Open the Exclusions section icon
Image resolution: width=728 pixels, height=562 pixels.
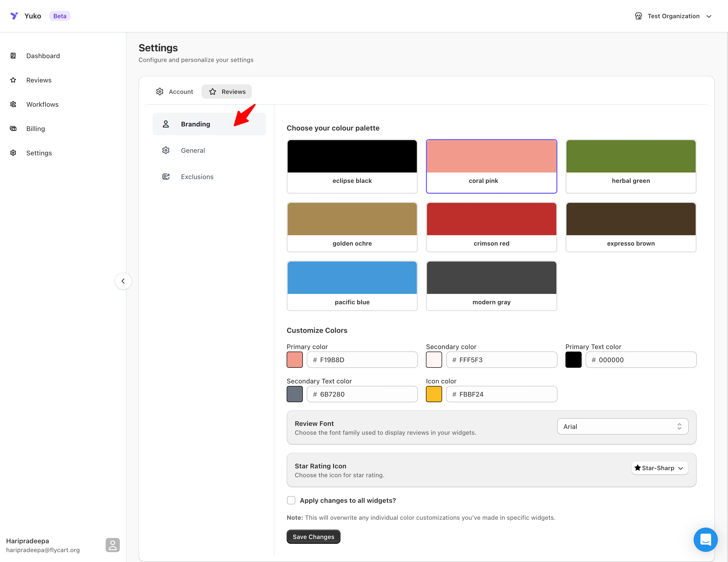point(166,177)
